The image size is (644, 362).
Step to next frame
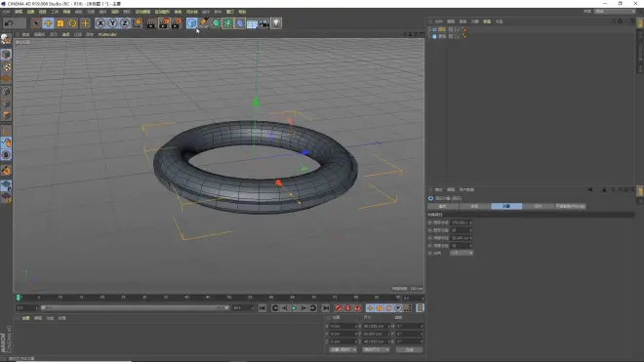[x=303, y=308]
